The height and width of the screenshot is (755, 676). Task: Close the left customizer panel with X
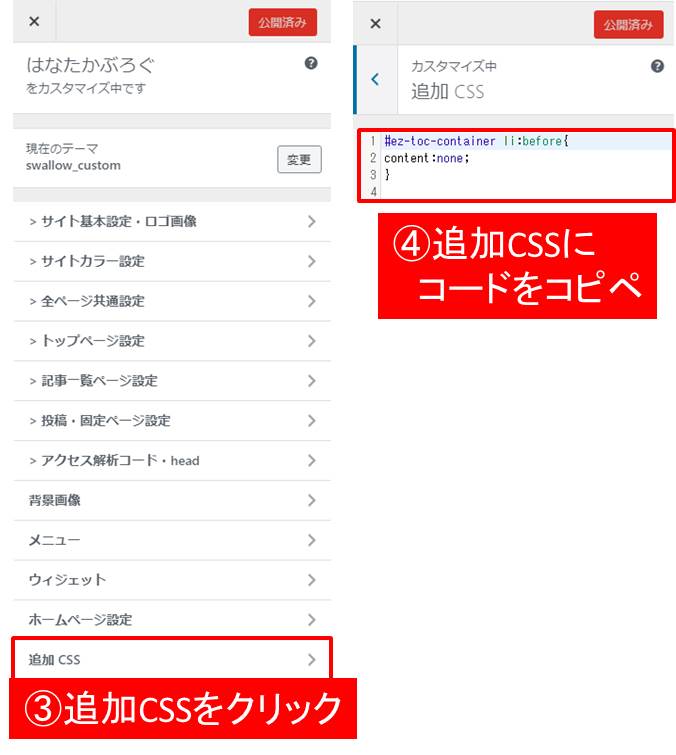pos(34,21)
